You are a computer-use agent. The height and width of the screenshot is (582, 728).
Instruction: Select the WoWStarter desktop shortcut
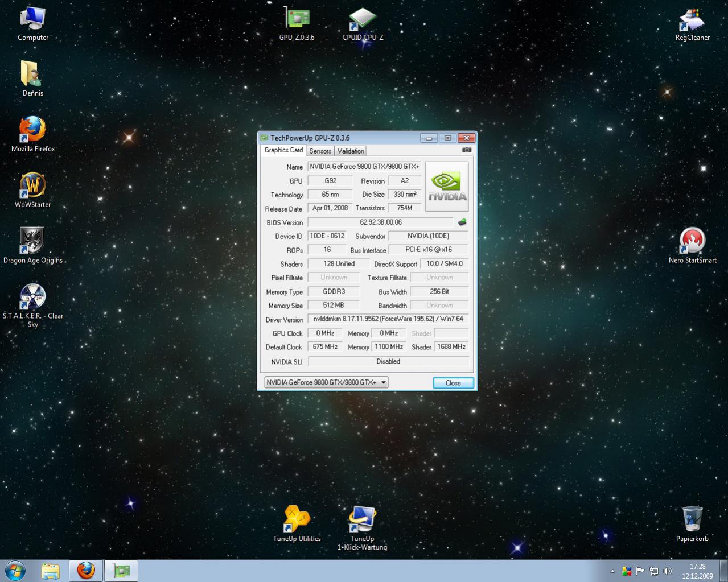(x=32, y=190)
